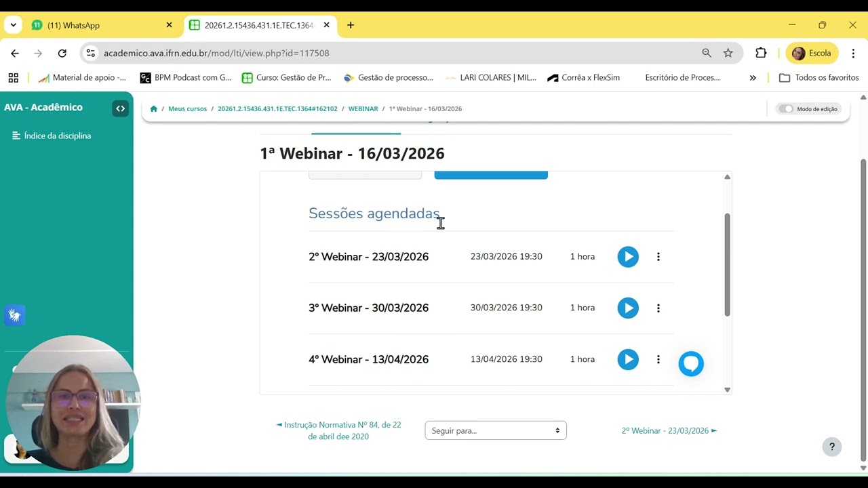Go to previous activity Instrução Normativa Nº 84
Screen dimensions: 868x488
tap(338, 430)
